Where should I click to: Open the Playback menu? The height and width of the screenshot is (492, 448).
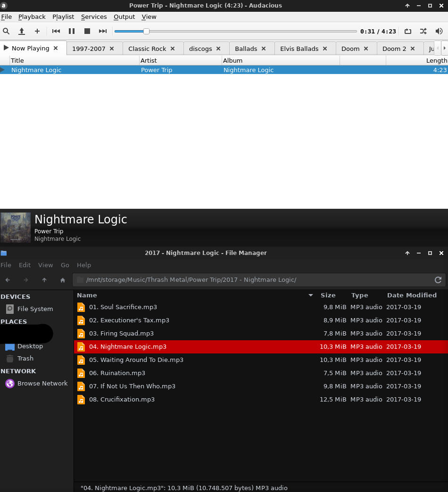pos(32,17)
